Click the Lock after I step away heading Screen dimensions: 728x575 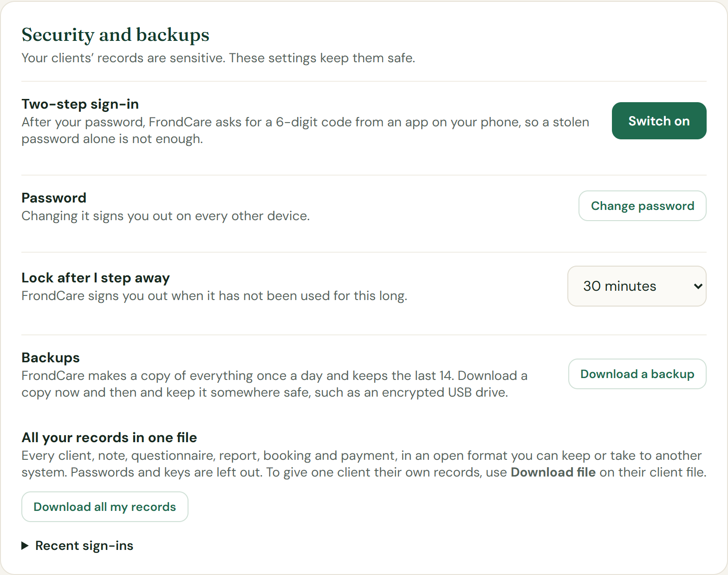(x=96, y=278)
